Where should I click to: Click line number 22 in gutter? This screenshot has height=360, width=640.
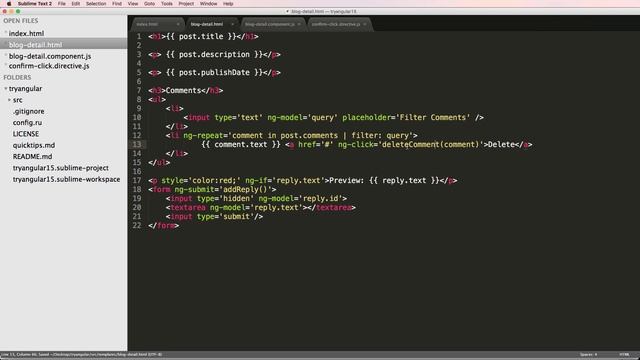pos(137,225)
